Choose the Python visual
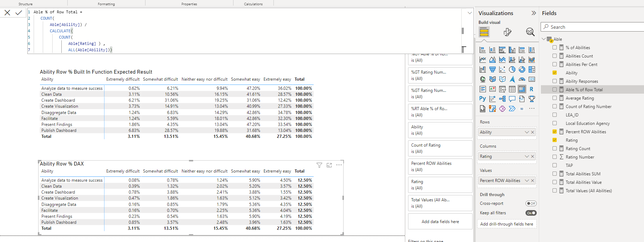This screenshot has height=242, width=644. point(483,99)
